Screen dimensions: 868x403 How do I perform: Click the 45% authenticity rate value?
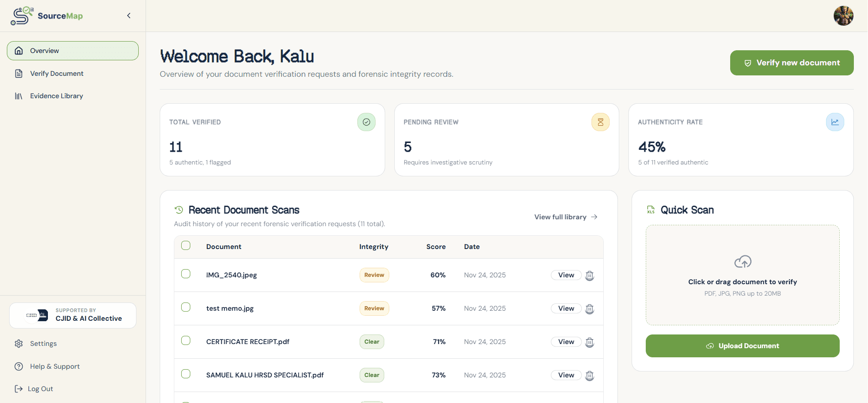(x=652, y=147)
